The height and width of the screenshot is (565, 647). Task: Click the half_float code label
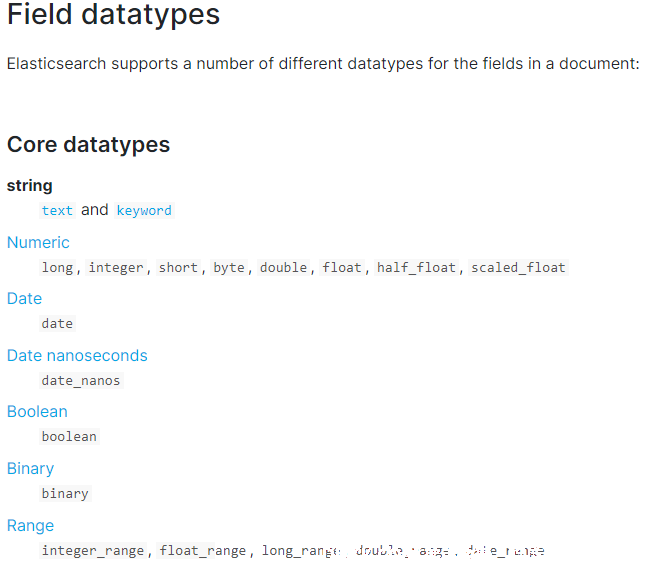coord(416,267)
